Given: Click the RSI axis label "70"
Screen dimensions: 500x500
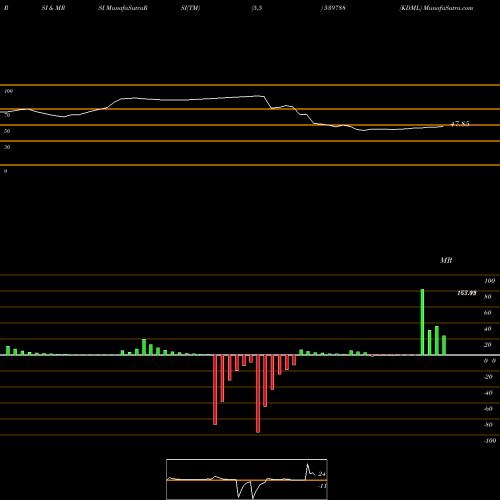Looking at the screenshot, I should pyautogui.click(x=7, y=115).
